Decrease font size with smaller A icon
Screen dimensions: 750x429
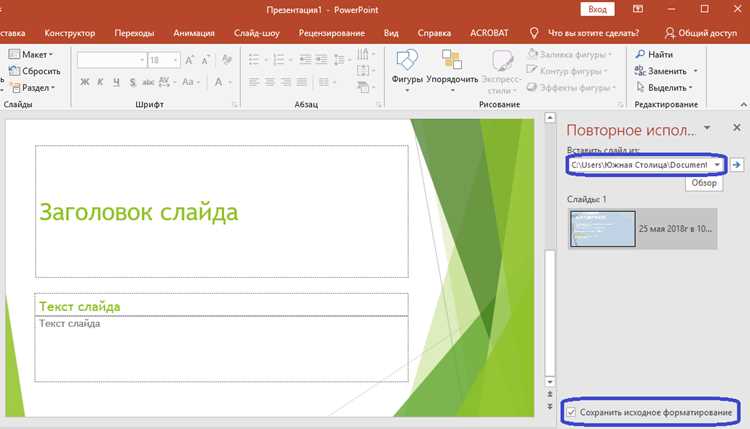[206, 60]
